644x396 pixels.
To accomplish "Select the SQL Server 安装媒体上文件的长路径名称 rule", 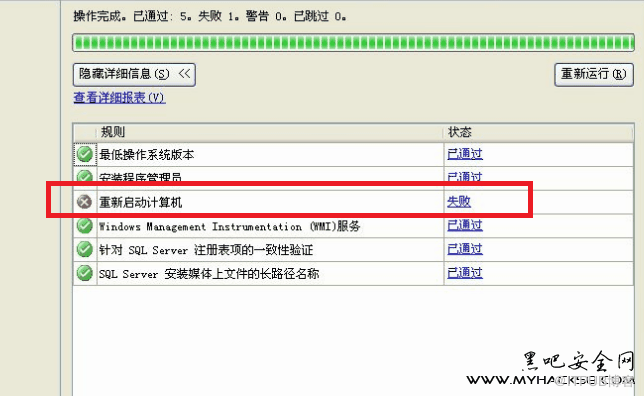I will (209, 274).
